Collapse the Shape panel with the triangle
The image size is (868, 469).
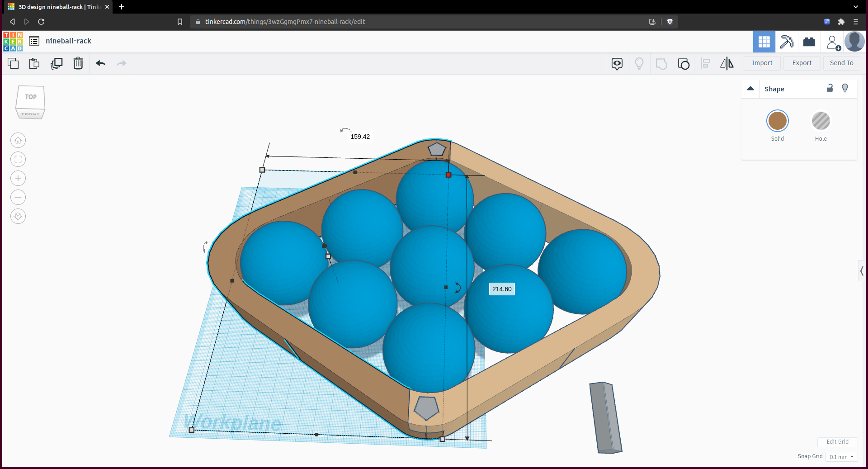tap(750, 89)
